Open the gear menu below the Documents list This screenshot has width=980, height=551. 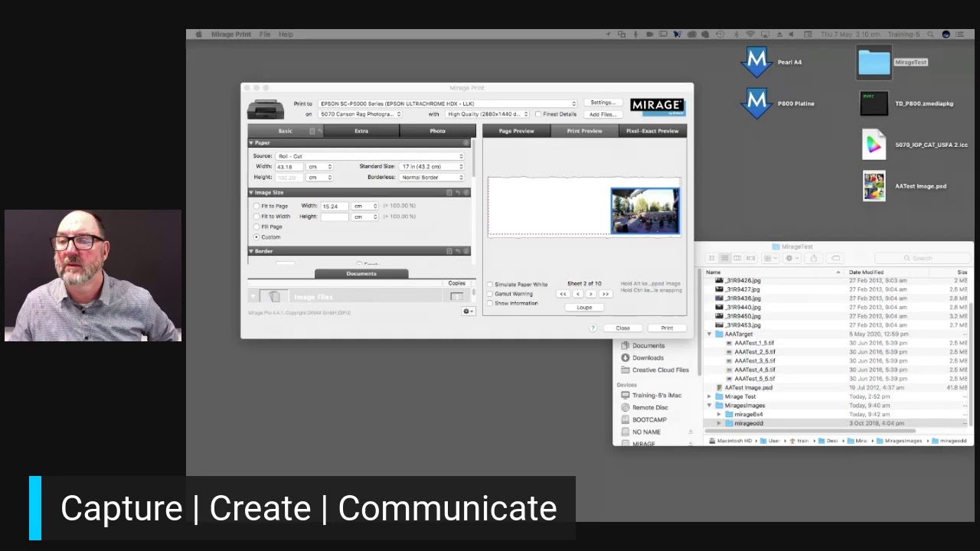click(x=467, y=311)
